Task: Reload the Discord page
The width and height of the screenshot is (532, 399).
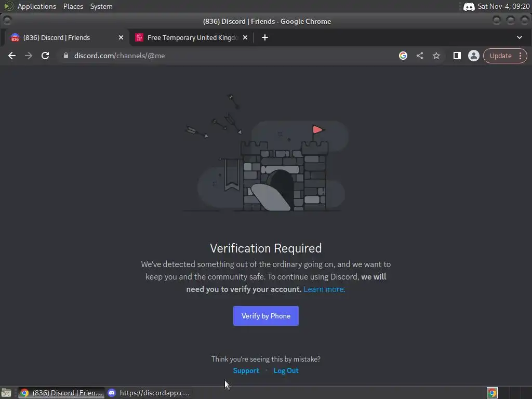Action: coord(45,56)
